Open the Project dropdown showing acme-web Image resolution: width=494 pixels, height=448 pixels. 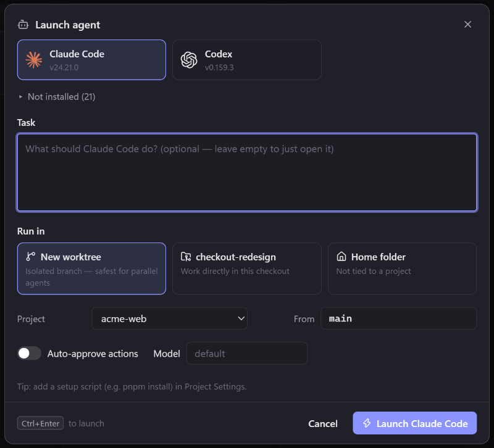pyautogui.click(x=169, y=318)
